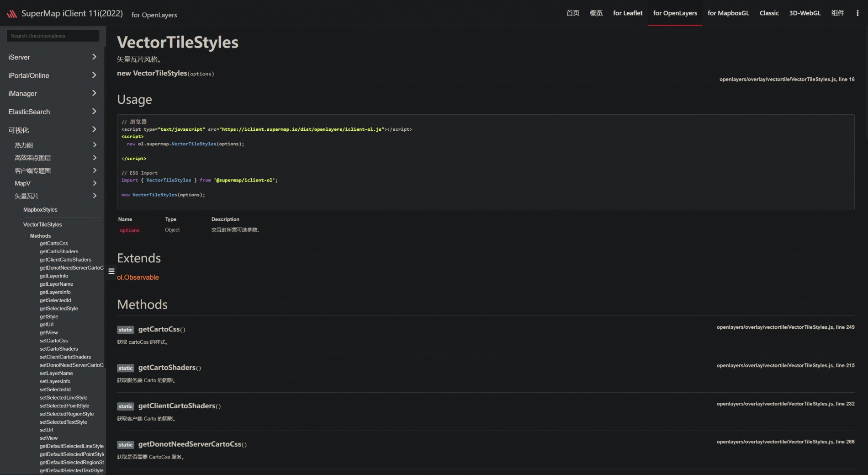Jump to getSelectedStyle in sidebar
Image resolution: width=868 pixels, height=475 pixels.
[x=59, y=309]
